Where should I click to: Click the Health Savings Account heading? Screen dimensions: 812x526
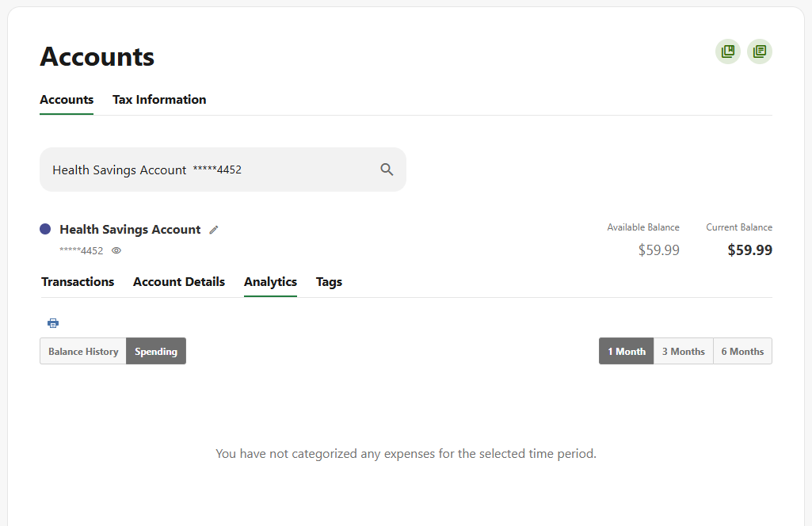pyautogui.click(x=130, y=230)
